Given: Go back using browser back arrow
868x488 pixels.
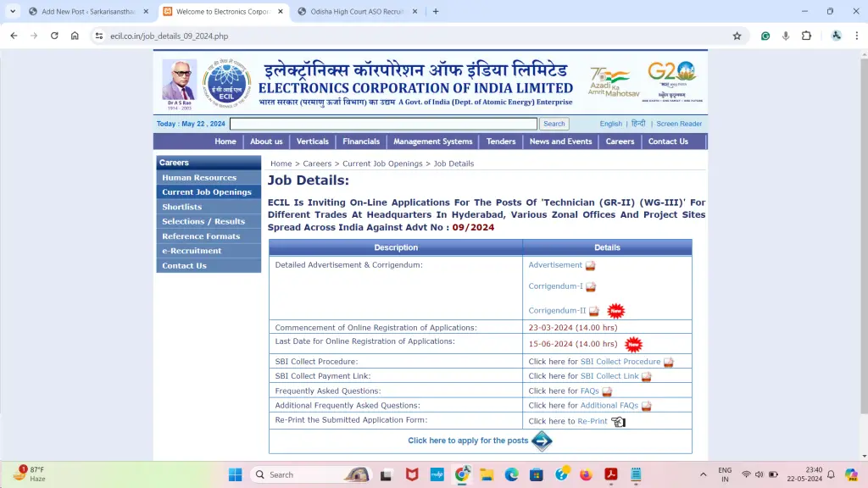Looking at the screenshot, I should (x=14, y=36).
